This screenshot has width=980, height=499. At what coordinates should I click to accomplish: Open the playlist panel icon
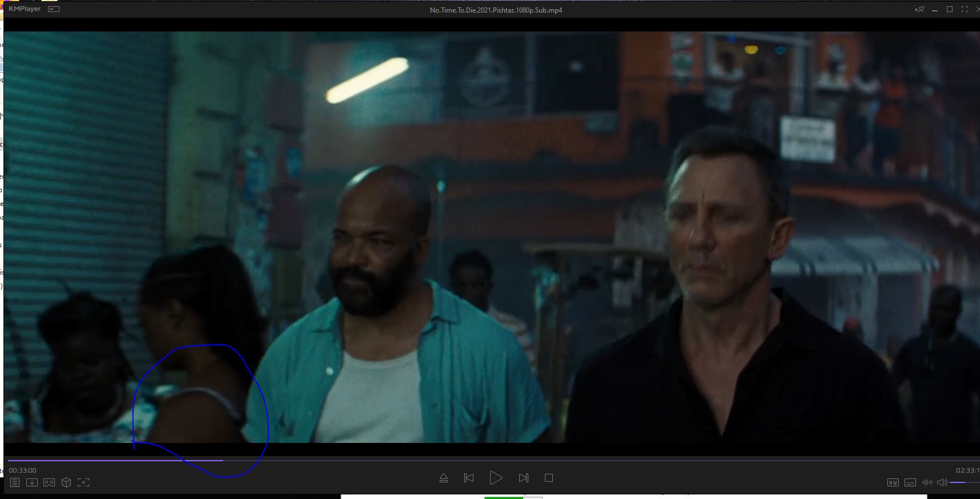[x=15, y=482]
